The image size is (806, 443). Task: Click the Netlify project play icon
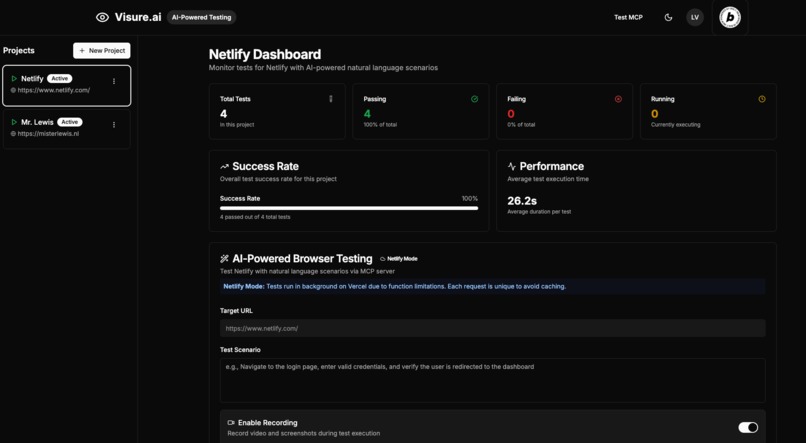coord(14,79)
